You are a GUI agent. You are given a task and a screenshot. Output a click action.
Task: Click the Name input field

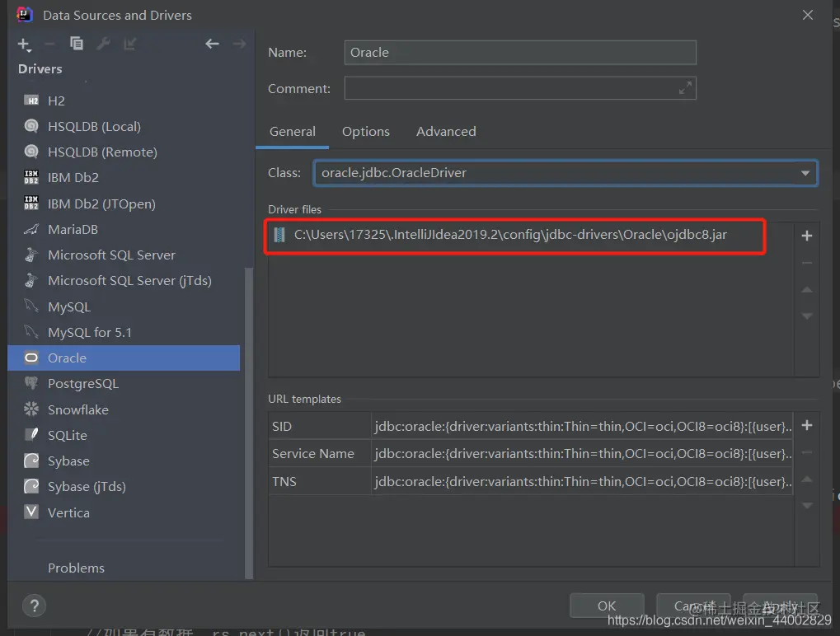click(x=520, y=53)
